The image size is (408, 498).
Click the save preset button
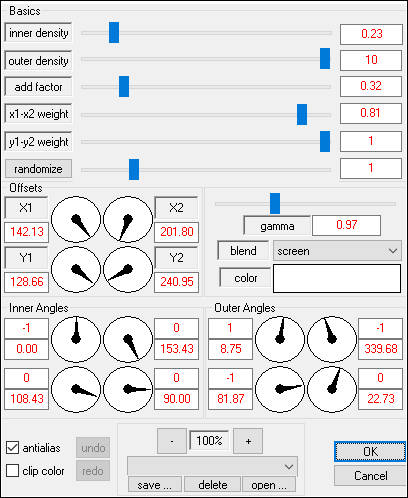click(x=155, y=485)
